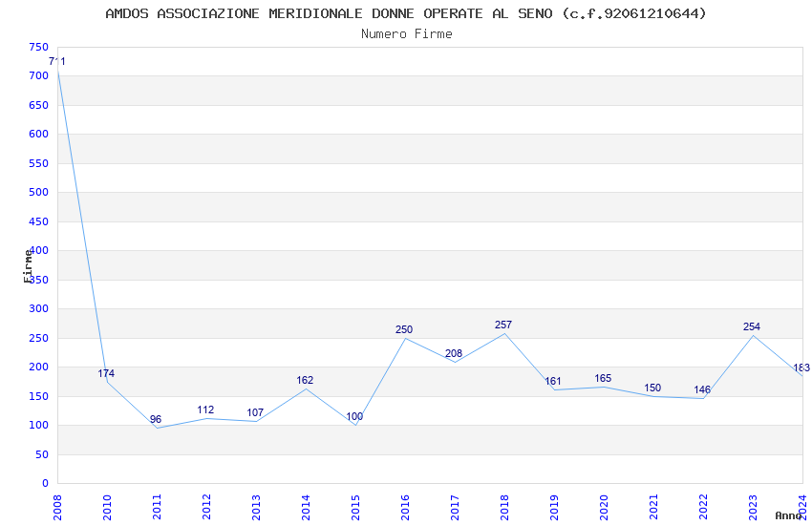
Task: Click x-axis year label 2022
Action: pos(704,508)
